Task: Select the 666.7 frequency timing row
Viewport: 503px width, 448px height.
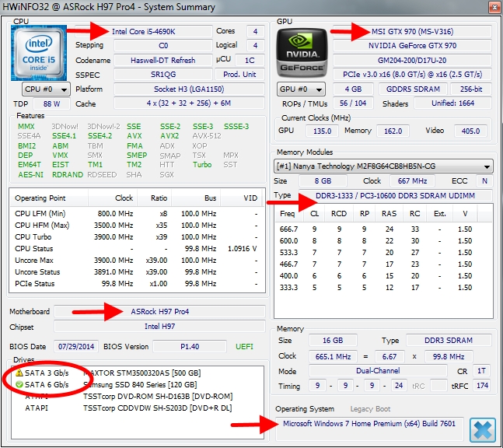Action: tap(383, 229)
